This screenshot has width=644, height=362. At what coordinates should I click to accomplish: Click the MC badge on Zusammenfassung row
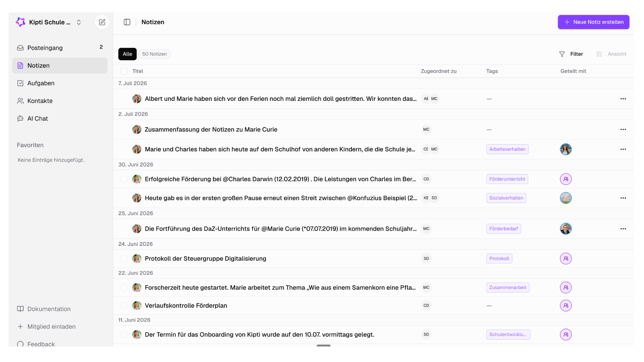pyautogui.click(x=426, y=130)
